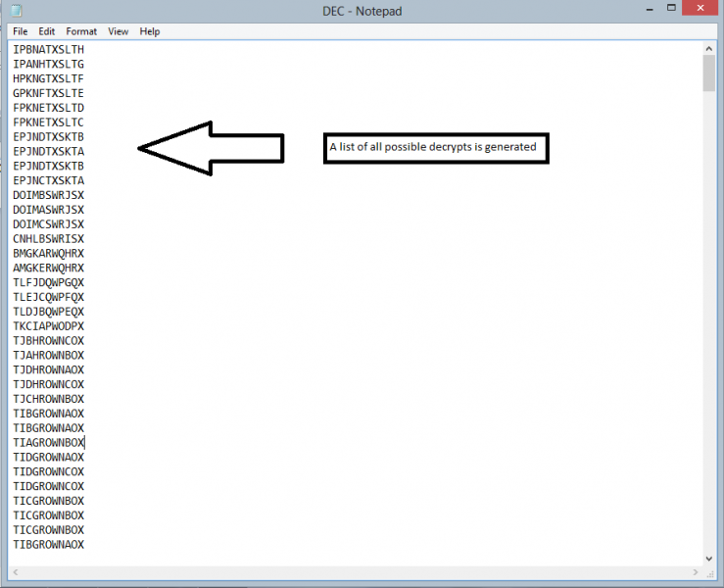Click the vertical scrollbar thumb

tap(708, 73)
